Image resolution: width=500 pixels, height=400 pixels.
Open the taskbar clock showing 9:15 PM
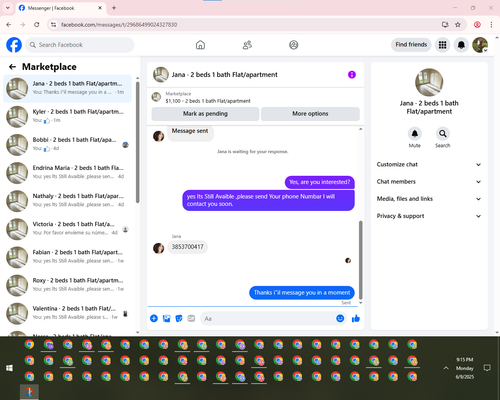pyautogui.click(x=465, y=368)
